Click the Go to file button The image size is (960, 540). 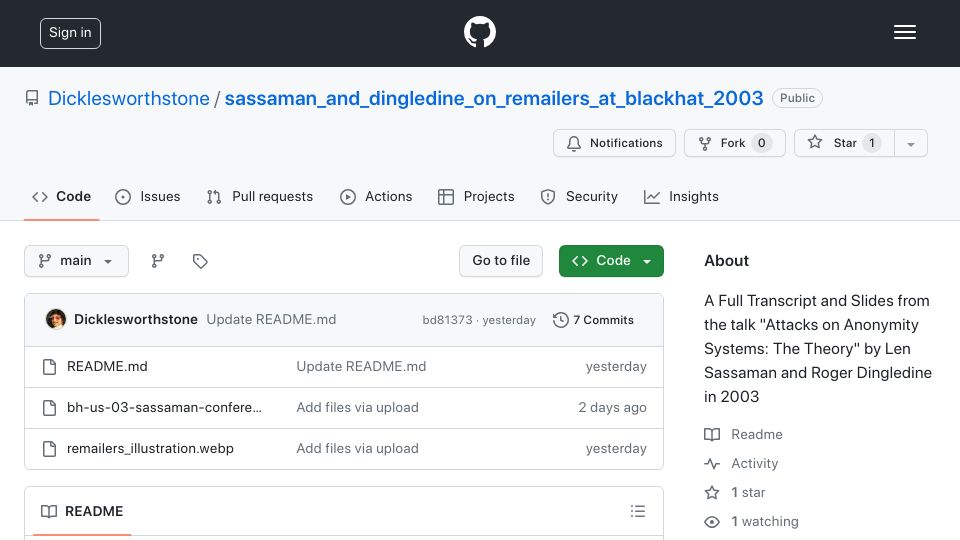click(x=501, y=261)
